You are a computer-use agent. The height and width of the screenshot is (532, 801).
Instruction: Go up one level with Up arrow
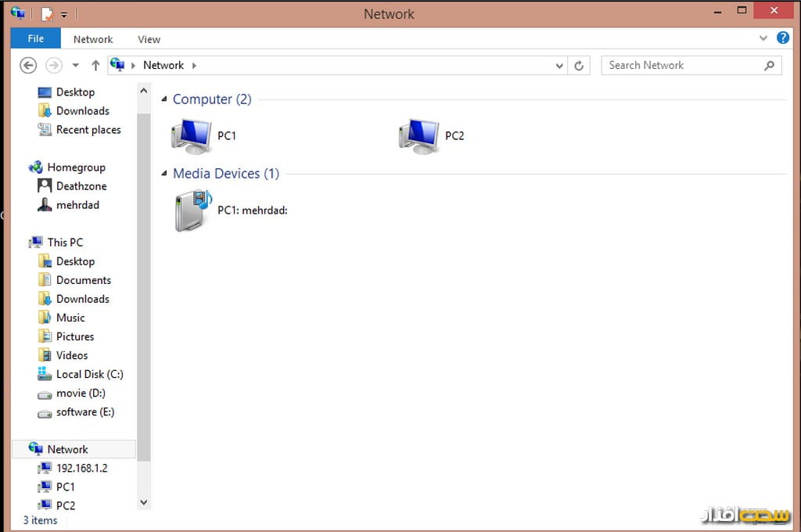[95, 66]
